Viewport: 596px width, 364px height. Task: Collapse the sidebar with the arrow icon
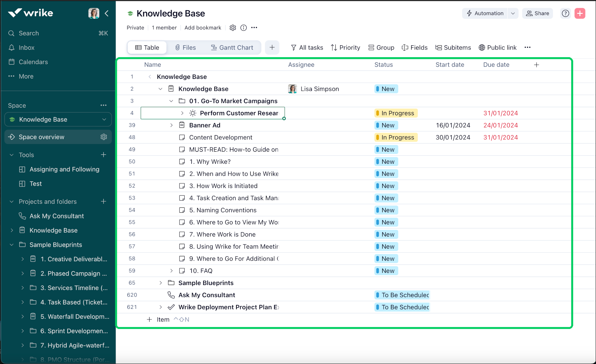(106, 13)
